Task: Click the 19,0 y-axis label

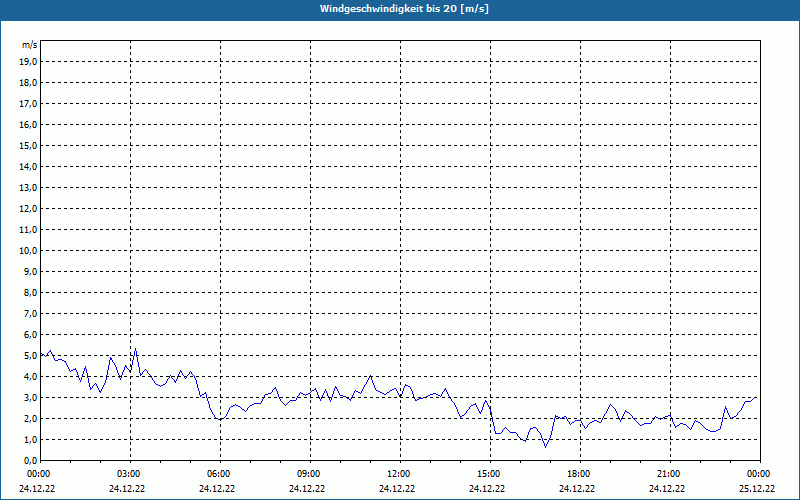Action: tap(28, 62)
